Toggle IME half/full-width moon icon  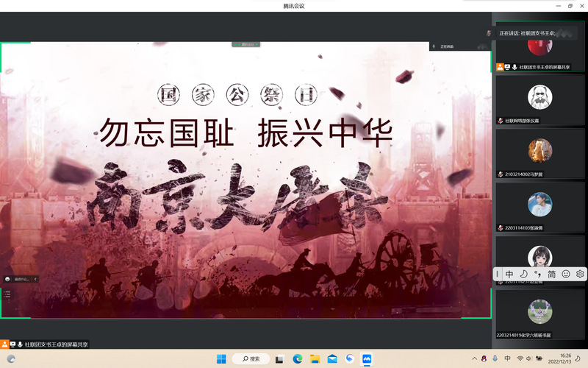(523, 274)
